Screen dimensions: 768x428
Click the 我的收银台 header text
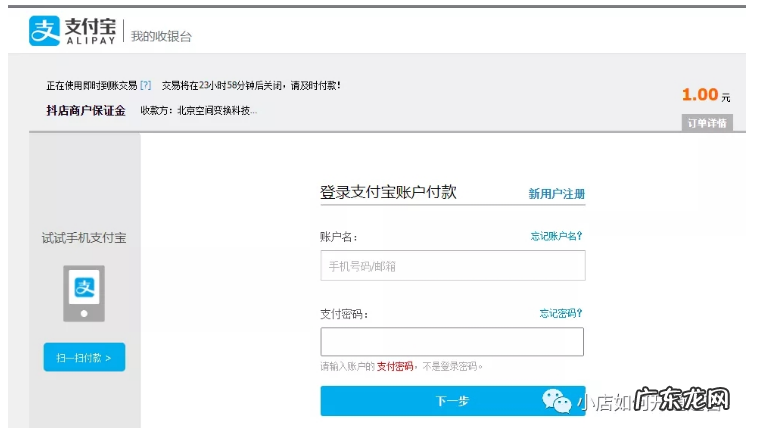pos(161,36)
